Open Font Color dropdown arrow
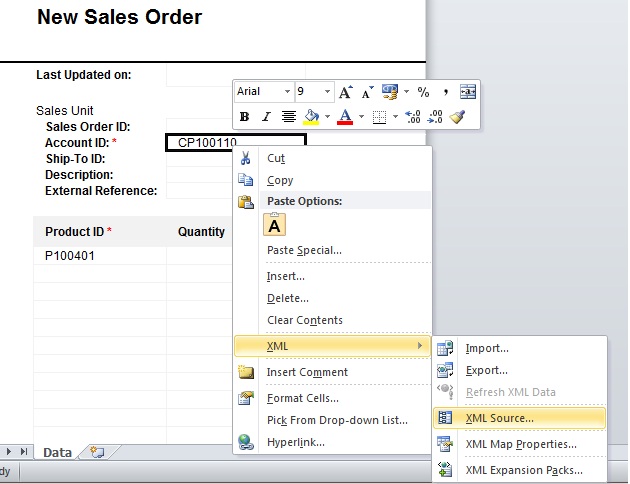The image size is (630, 484). coord(361,117)
